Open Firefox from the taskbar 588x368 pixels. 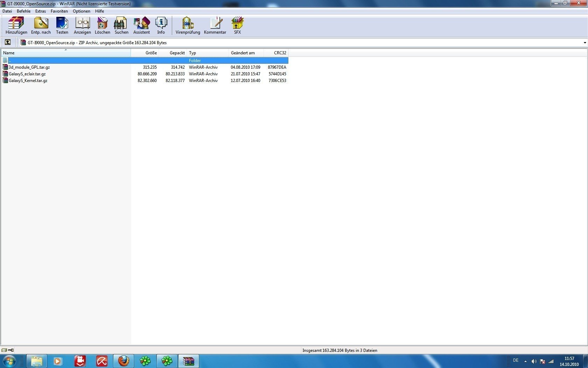(124, 361)
